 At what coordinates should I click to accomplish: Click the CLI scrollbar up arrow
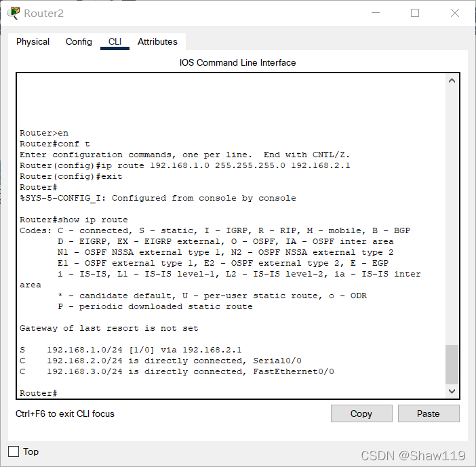[452, 81]
